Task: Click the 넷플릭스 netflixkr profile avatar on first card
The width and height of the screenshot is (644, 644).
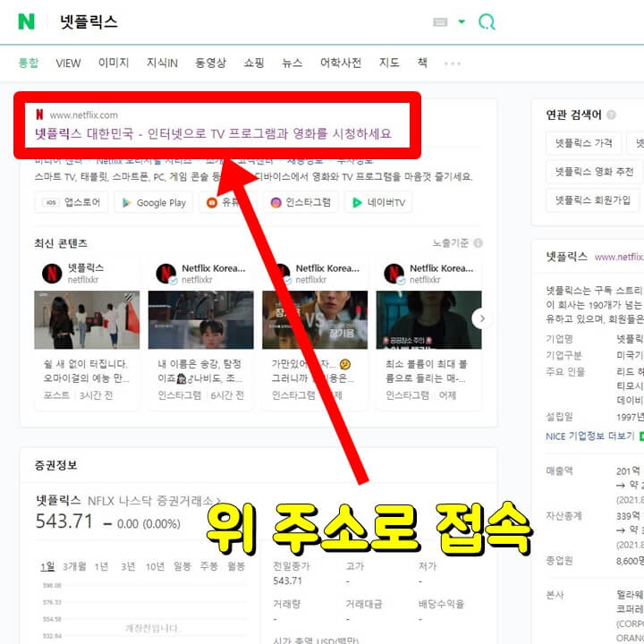Action: 52,274
